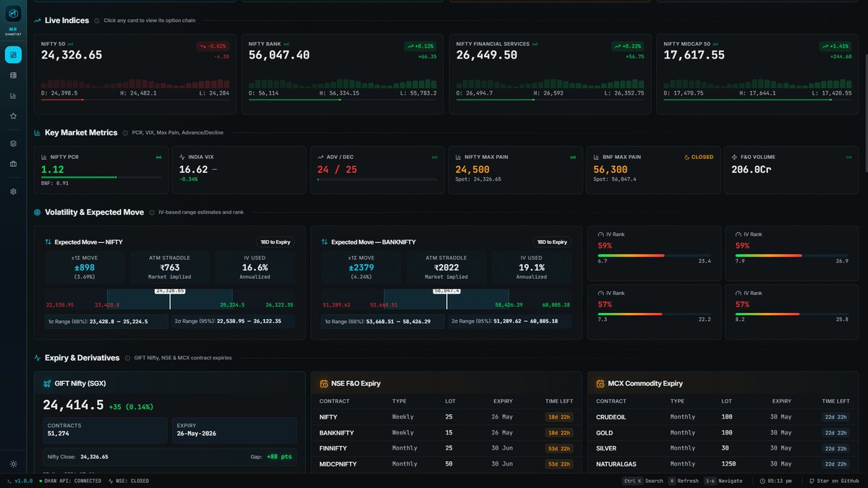Image resolution: width=868 pixels, height=488 pixels.
Task: Click the CLOSED label on BNF MAX PAIN
Action: (x=699, y=157)
